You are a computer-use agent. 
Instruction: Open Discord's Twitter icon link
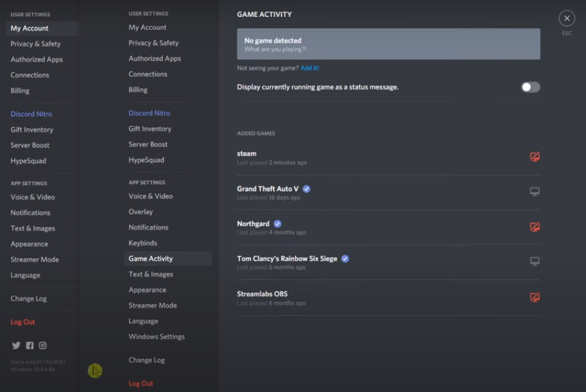tap(16, 345)
